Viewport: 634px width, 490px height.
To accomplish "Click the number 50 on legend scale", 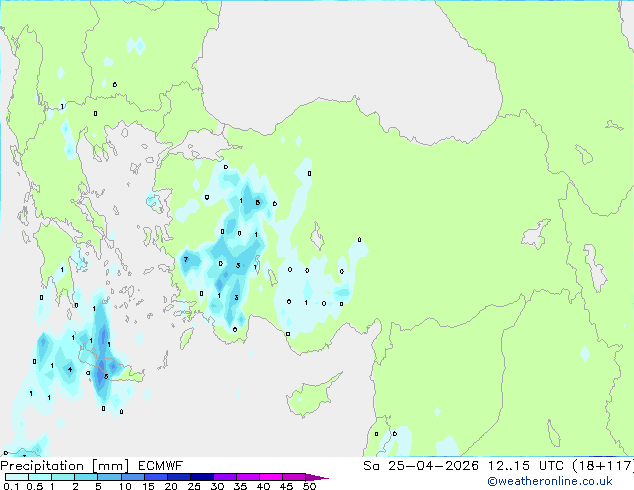I will coord(309,487).
